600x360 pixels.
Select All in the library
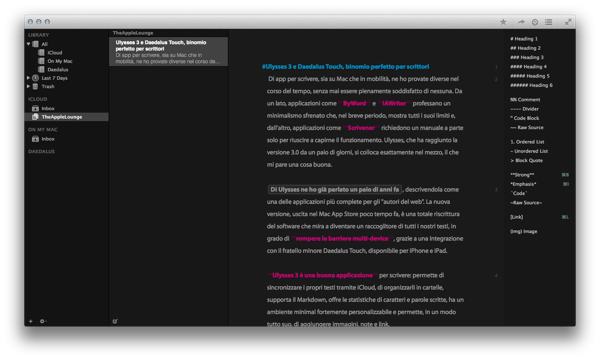point(45,44)
